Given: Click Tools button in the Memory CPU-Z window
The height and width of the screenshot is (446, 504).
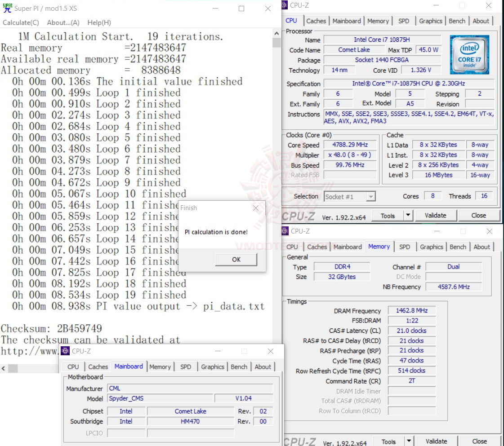Looking at the screenshot, I should click(x=388, y=442).
